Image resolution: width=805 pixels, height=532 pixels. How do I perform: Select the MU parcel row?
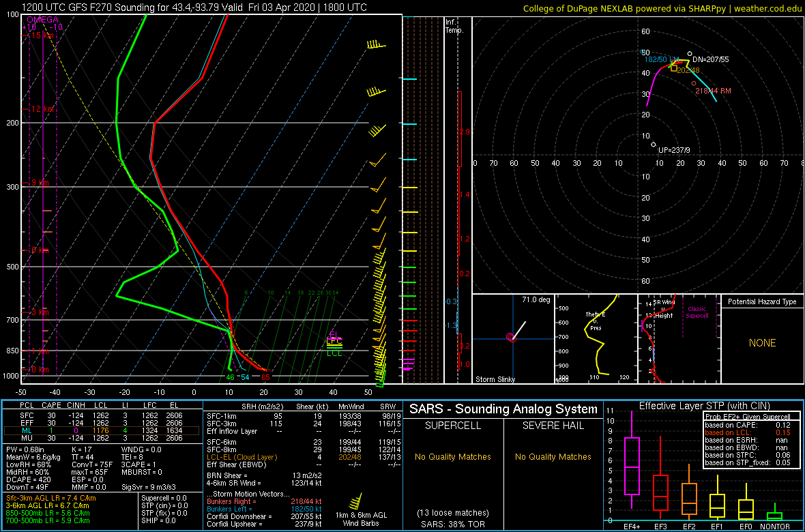click(102, 437)
